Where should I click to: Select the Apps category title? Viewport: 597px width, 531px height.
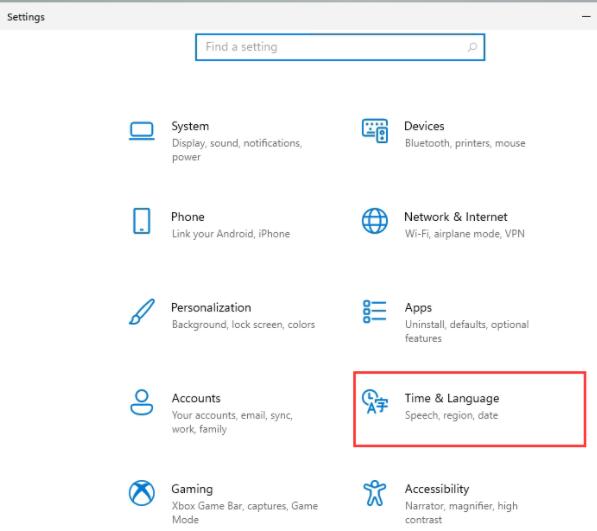[x=418, y=308]
